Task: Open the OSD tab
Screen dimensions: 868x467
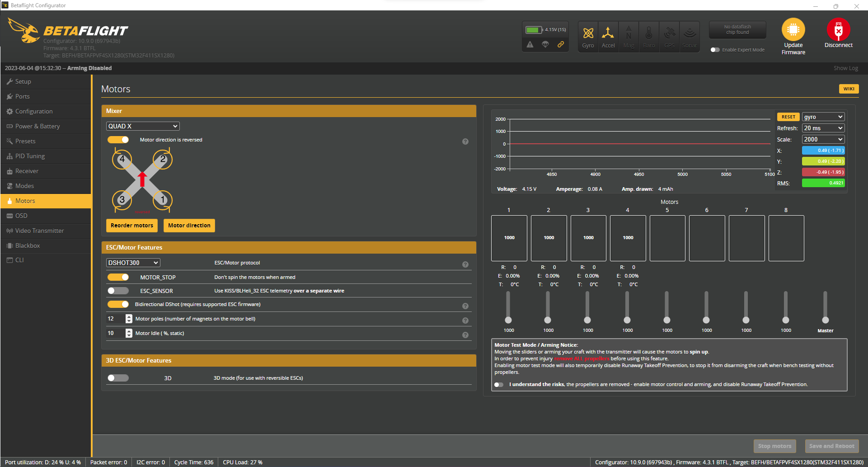Action: tap(46, 216)
